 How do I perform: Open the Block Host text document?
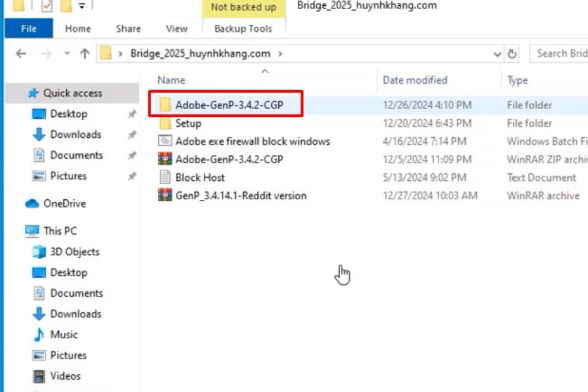pyautogui.click(x=200, y=177)
